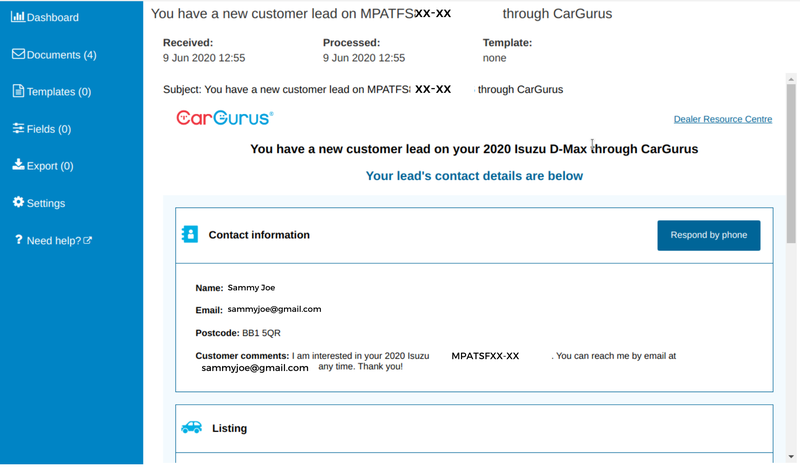Go to Templates (0) section
Screen dimensions: 800x470
tap(52, 92)
